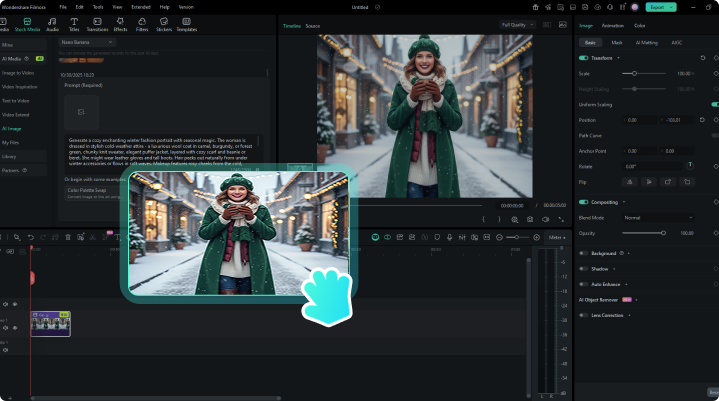Click the preview volume speaker icon
Screen dimensions: 719x401
[545, 220]
